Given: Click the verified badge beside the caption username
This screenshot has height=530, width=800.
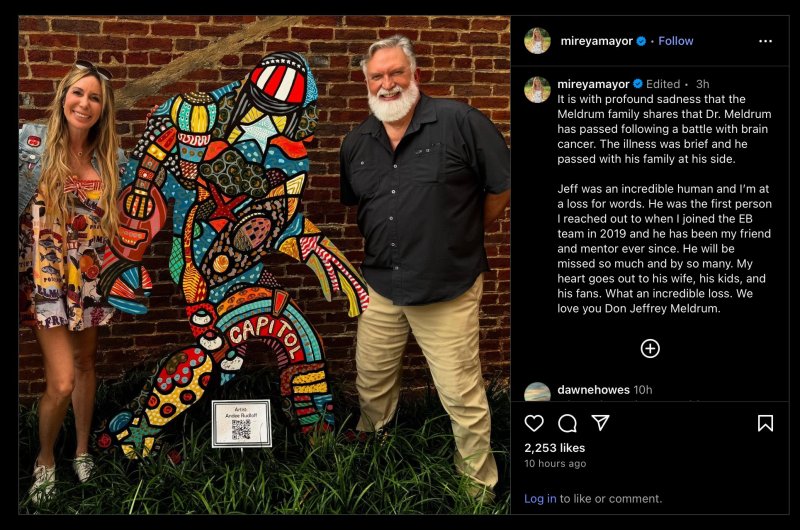Looking at the screenshot, I should coord(638,84).
